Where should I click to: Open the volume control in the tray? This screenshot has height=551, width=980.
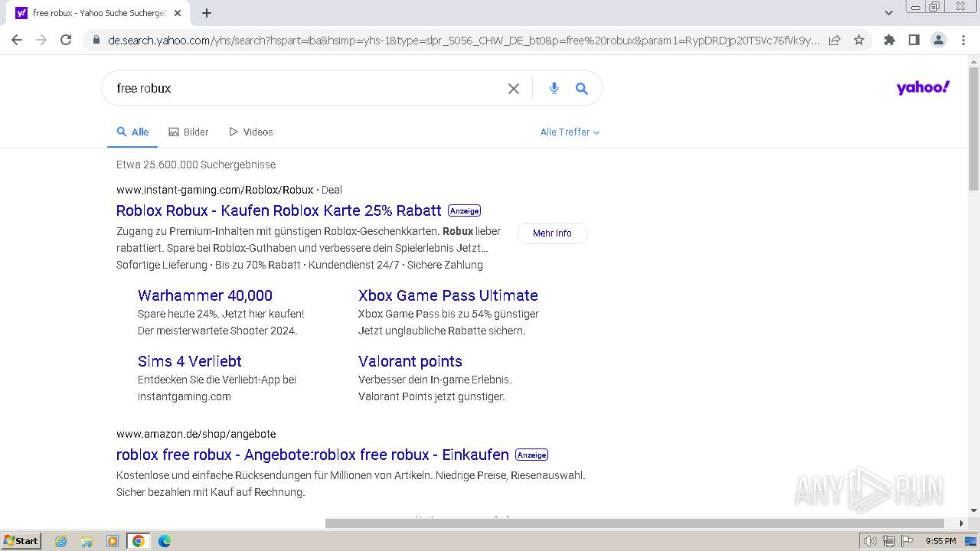pos(870,541)
